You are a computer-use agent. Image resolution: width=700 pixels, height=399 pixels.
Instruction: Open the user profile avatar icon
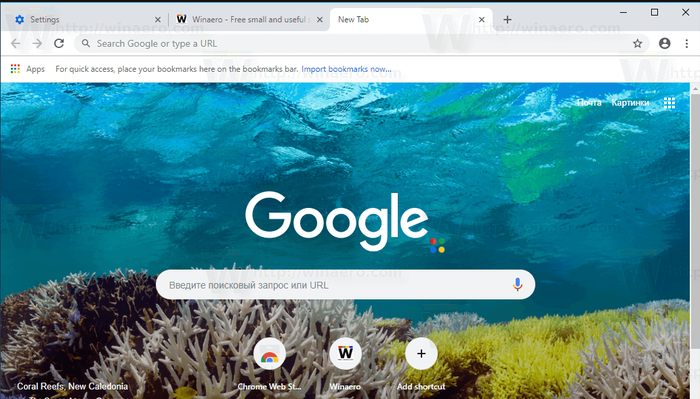click(665, 43)
